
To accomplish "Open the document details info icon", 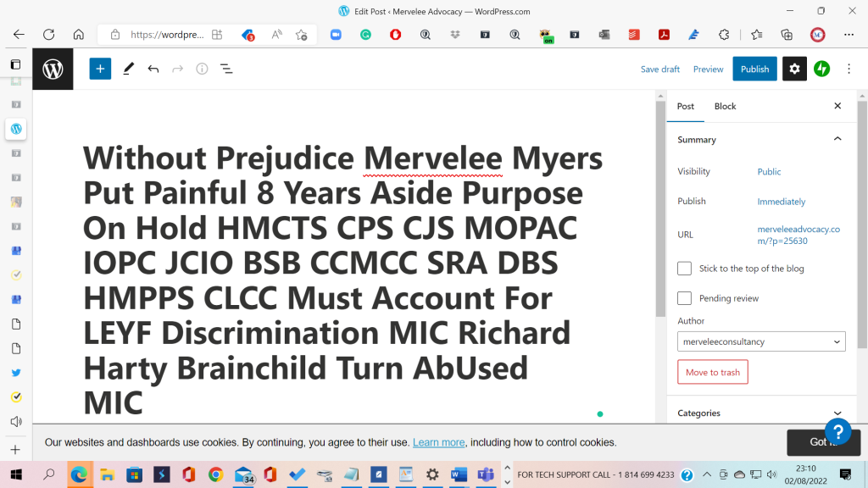I will click(202, 69).
